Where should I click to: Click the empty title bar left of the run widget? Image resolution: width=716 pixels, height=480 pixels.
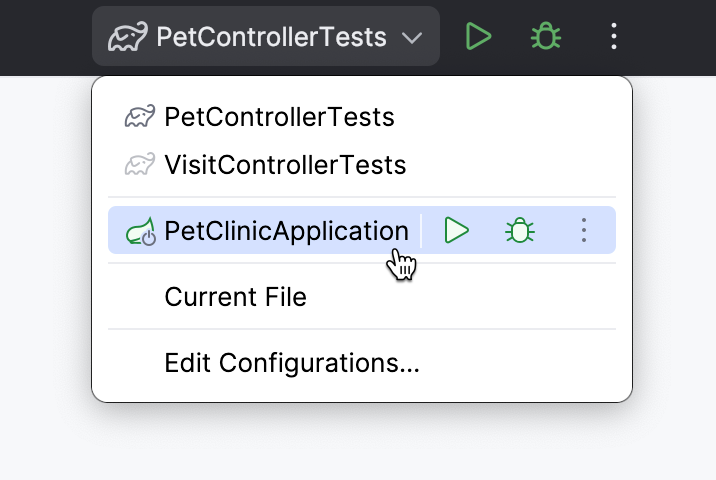point(45,38)
